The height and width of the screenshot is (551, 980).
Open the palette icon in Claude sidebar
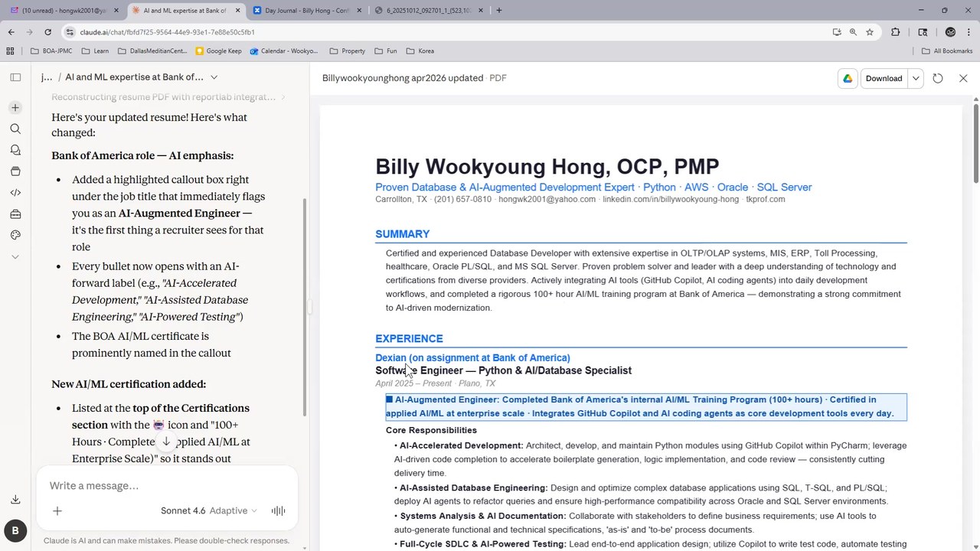tap(15, 235)
